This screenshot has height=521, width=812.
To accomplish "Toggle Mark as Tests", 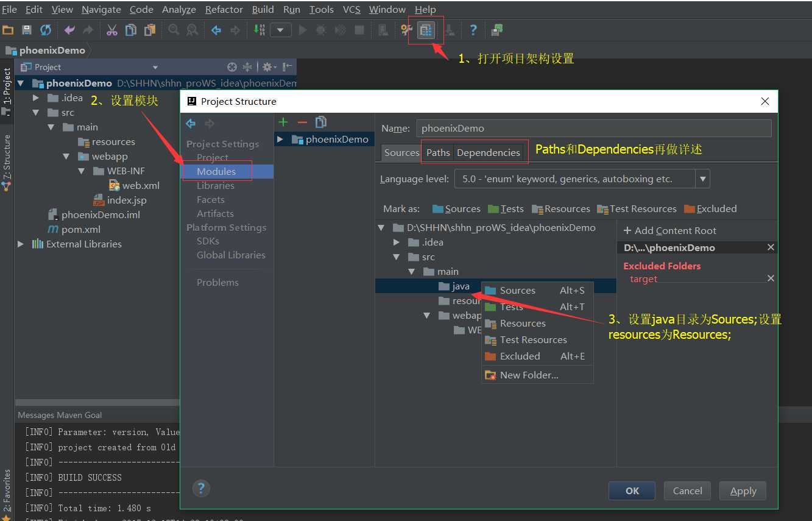I will click(x=506, y=209).
